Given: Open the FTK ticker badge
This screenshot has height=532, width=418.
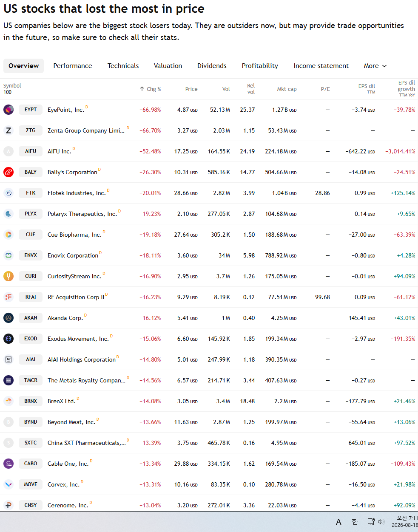Looking at the screenshot, I should click(x=31, y=193).
